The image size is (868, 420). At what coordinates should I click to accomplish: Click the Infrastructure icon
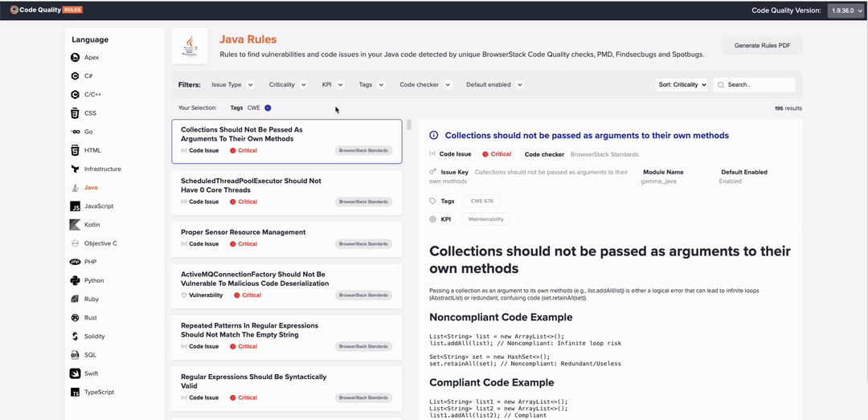tap(75, 169)
